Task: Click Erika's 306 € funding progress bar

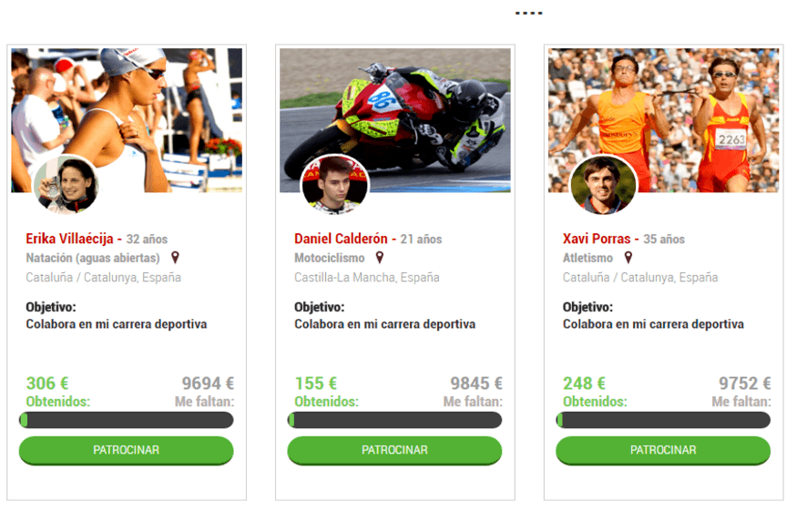Action: (x=126, y=420)
